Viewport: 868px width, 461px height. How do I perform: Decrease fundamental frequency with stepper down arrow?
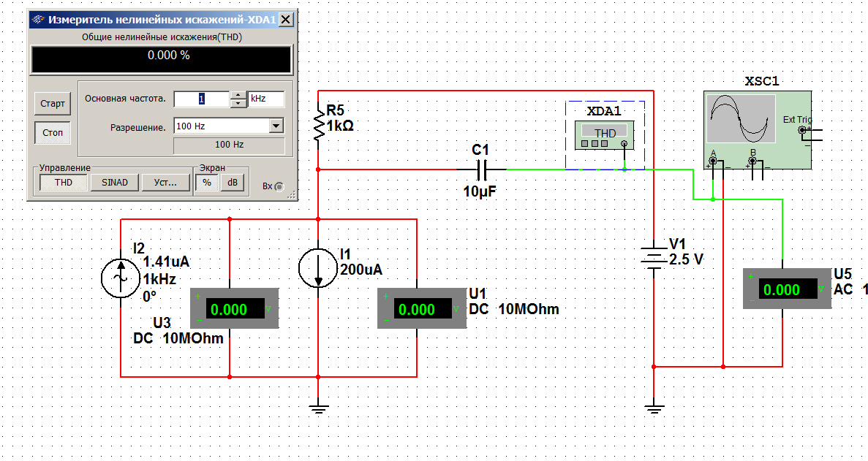pos(238,103)
